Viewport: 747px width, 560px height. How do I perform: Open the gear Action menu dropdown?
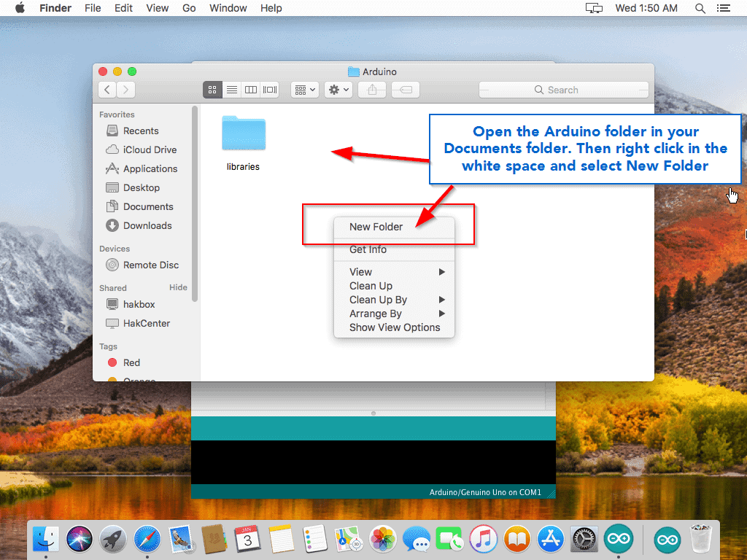pos(338,90)
